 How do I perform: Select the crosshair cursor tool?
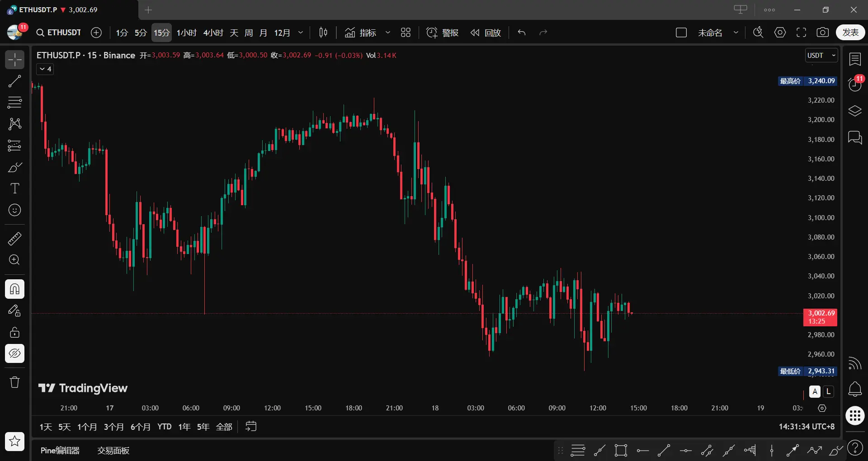(x=14, y=60)
